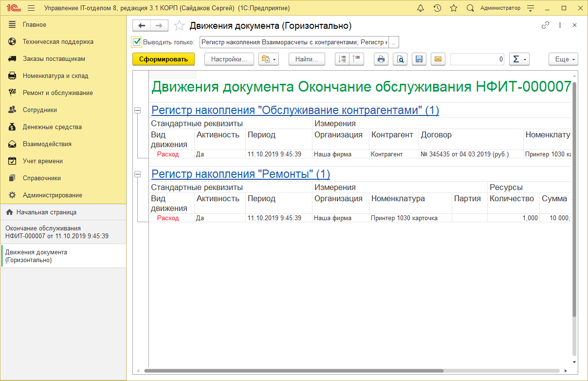Open print preview of the document movements
Screen dimensions: 588x381
click(400, 59)
